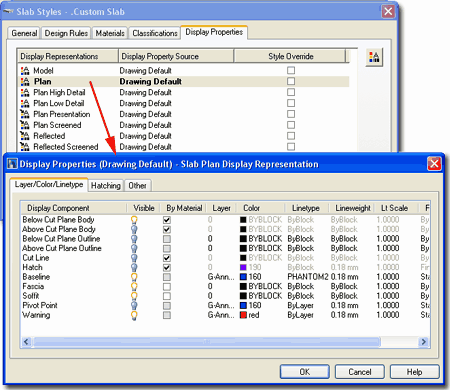450x390 pixels.
Task: Click the Pivot Point lightbulb icon
Action: tap(134, 306)
